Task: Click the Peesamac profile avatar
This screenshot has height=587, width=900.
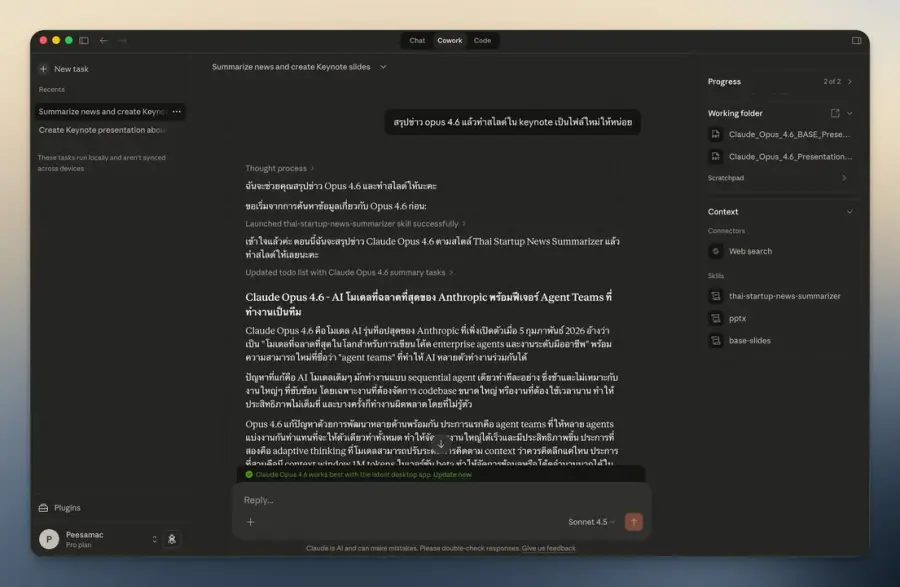Action: [49, 539]
